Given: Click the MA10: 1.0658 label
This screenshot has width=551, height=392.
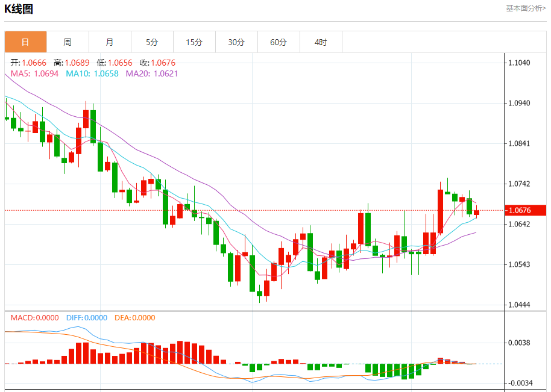Looking at the screenshot, I should (92, 73).
